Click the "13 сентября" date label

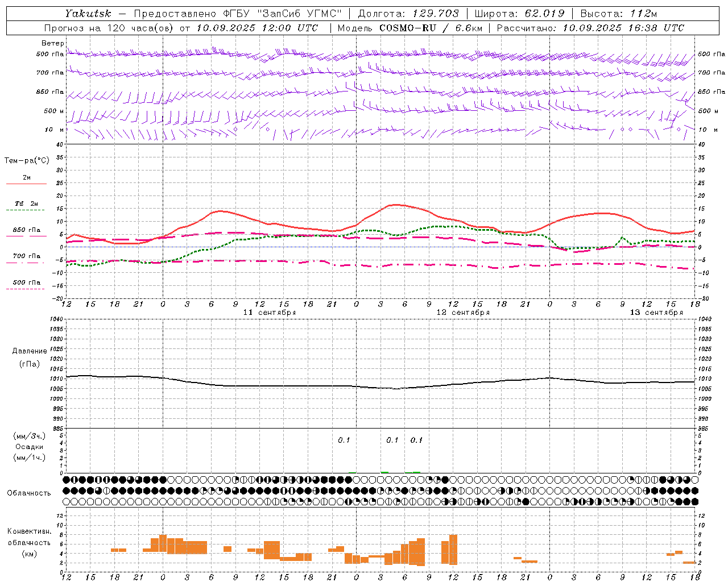[x=656, y=313]
